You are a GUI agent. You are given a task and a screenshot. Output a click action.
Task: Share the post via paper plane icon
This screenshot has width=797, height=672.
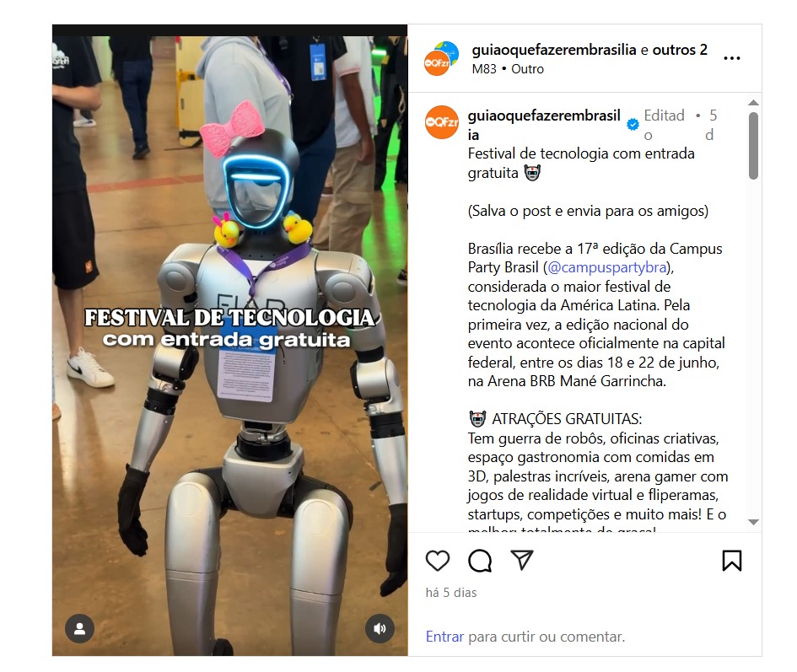click(521, 560)
